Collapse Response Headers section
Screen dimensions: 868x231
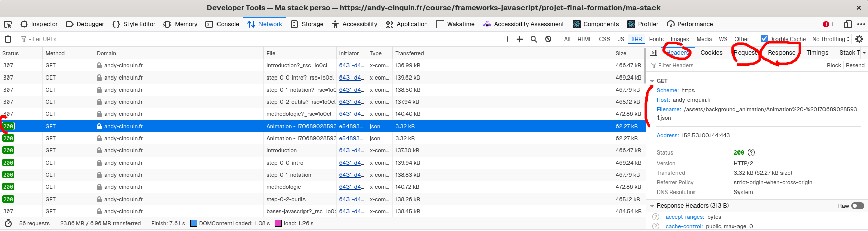pyautogui.click(x=652, y=206)
